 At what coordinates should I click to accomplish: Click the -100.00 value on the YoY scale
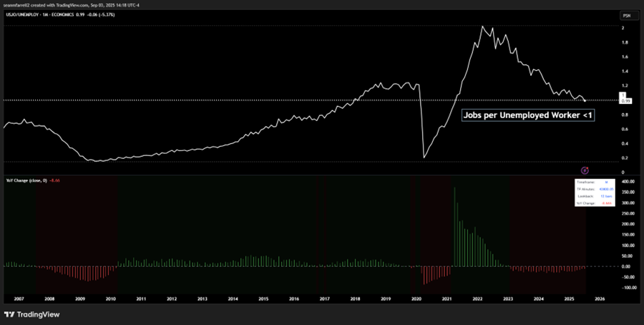tap(628, 288)
